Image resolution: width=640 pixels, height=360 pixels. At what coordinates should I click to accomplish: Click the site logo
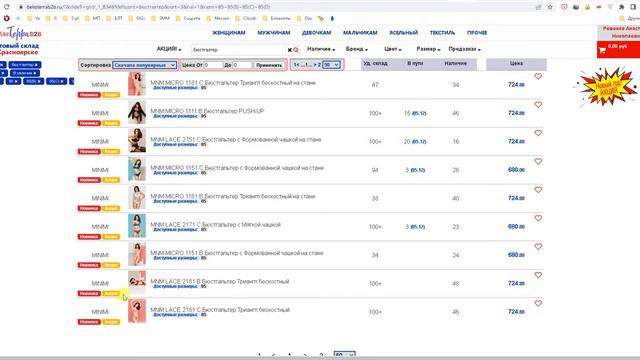point(20,33)
